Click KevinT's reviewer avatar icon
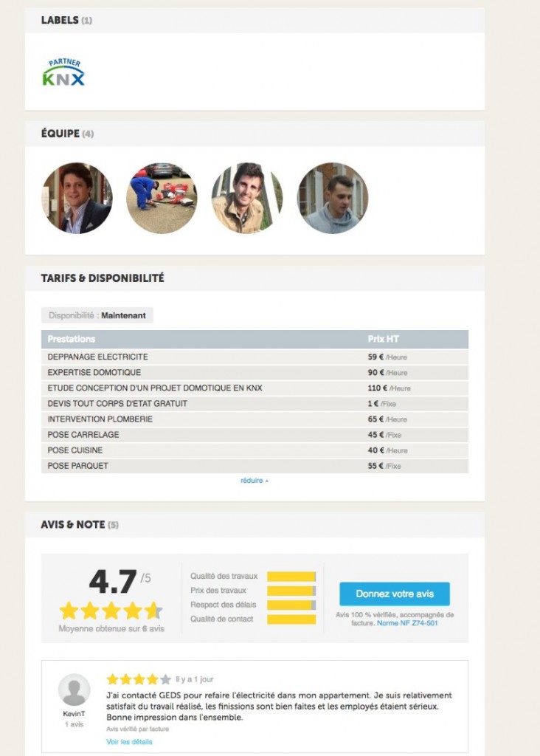This screenshot has height=756, width=540. tap(74, 690)
